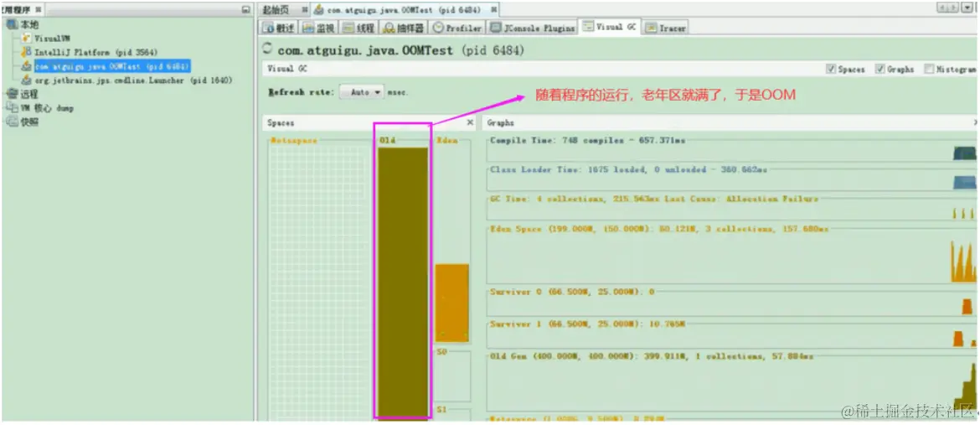Click the VM 核心 dump node icon
980x425 pixels.
12,107
